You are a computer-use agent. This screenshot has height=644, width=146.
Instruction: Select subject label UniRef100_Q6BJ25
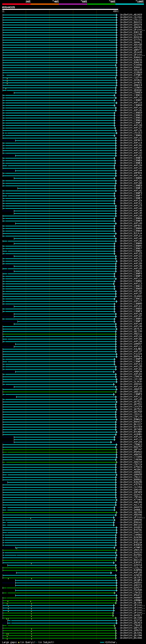(131, 392)
